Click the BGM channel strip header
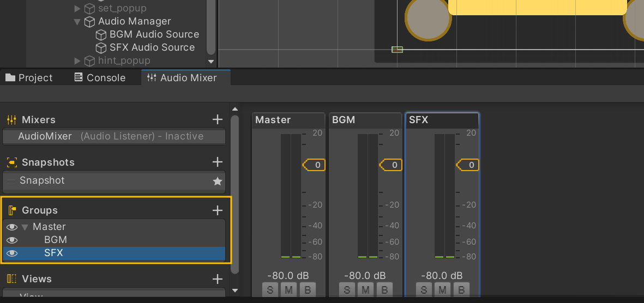This screenshot has width=644, height=303. (365, 120)
